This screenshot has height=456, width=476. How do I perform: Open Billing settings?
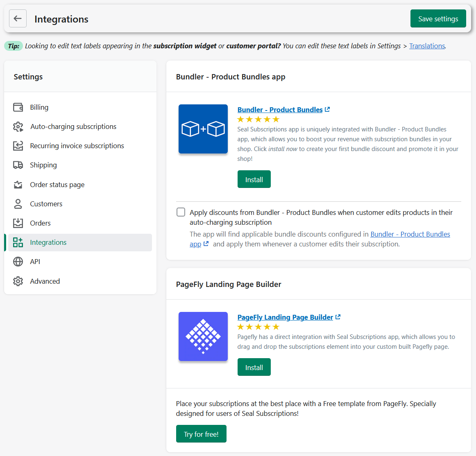[x=80, y=107]
